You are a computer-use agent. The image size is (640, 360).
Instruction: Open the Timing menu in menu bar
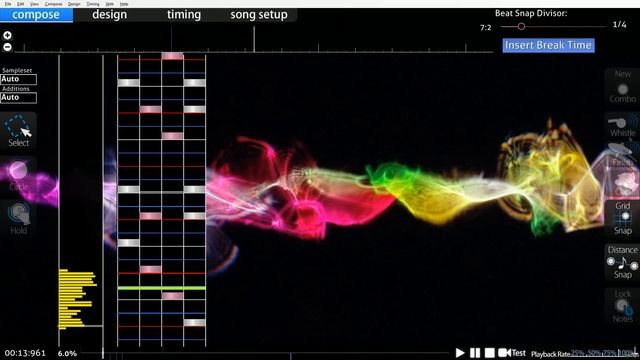[93, 4]
